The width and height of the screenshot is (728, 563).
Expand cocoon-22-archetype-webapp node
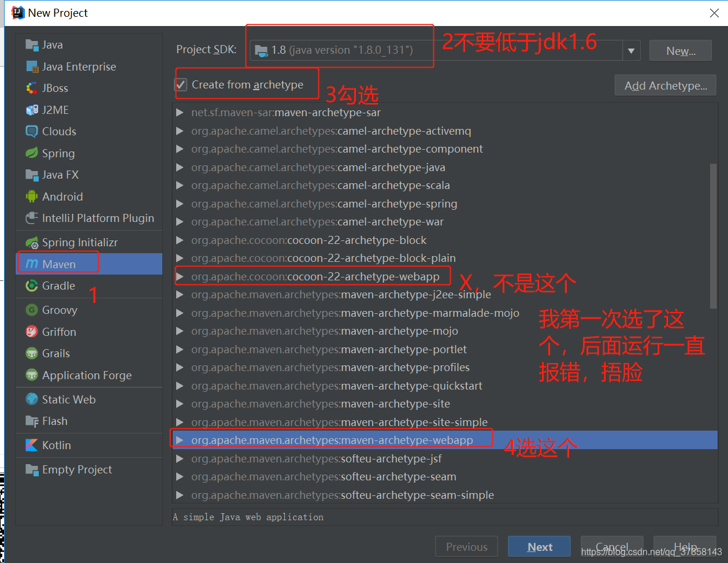point(180,276)
